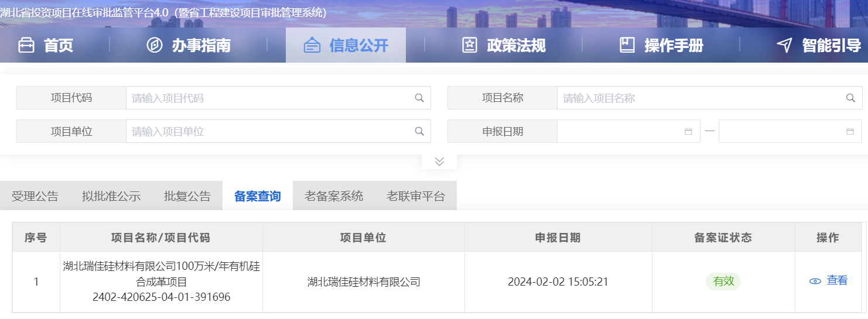The image size is (868, 319).
Task: Click project name 湖北瑞佳硅材料有限公司100万米/年有机硅合成革项目
Action: (162, 274)
